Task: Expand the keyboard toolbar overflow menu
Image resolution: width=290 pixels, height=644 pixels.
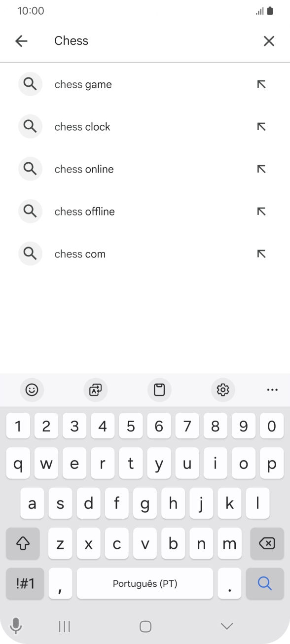Action: [x=272, y=390]
